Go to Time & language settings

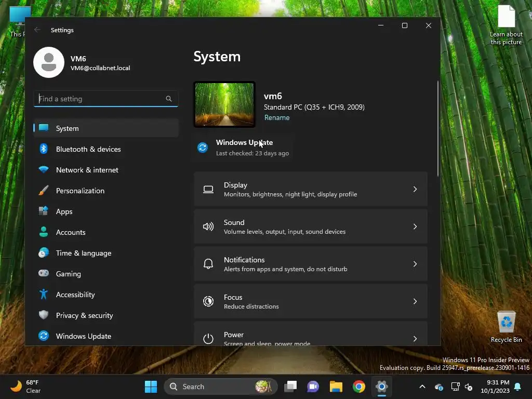[106, 253]
